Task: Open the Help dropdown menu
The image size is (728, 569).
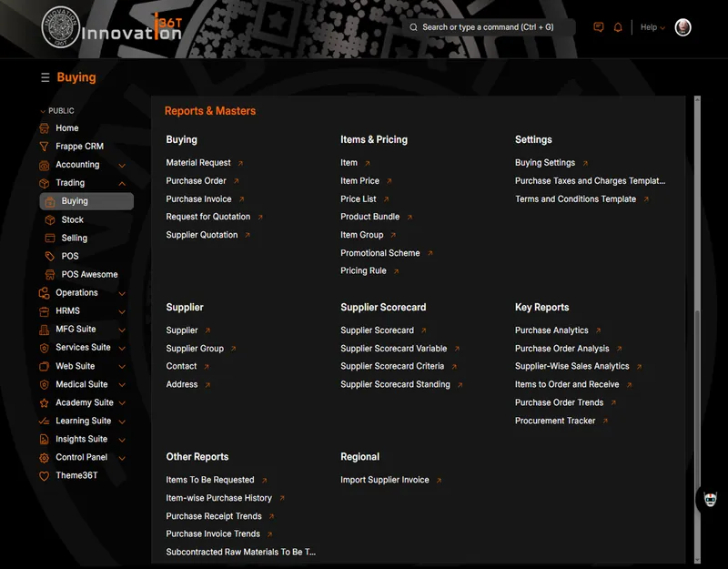Action: [x=652, y=27]
